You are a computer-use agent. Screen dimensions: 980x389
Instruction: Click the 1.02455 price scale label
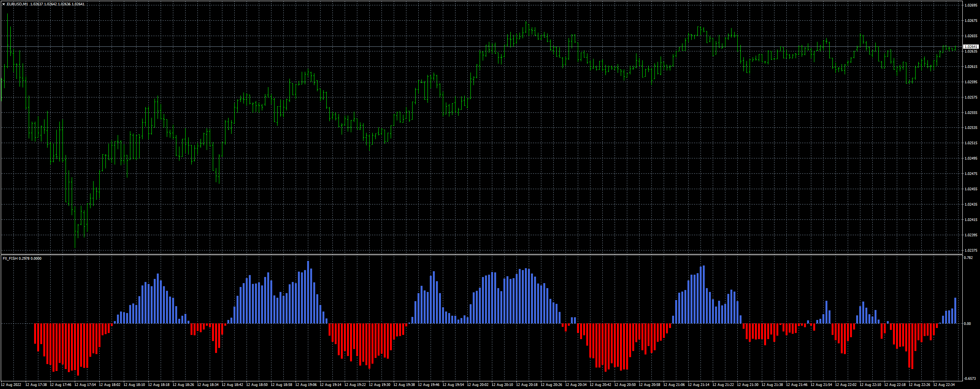(971, 189)
